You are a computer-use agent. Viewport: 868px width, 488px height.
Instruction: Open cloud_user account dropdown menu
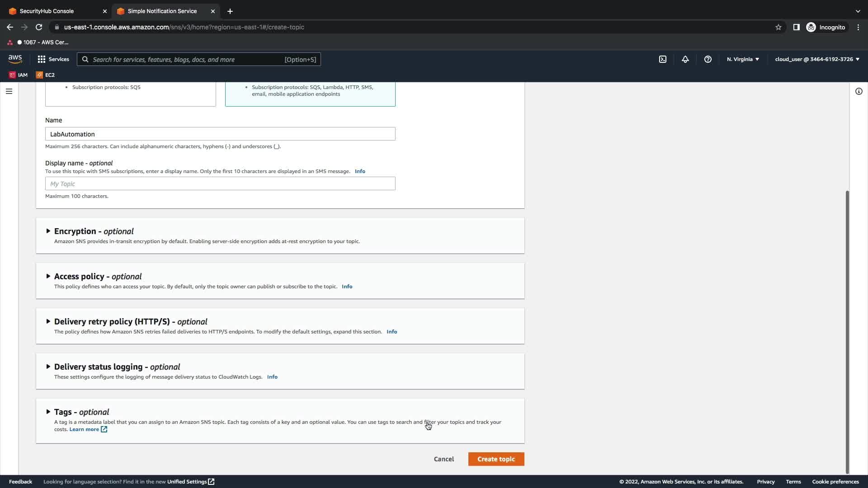(816, 59)
